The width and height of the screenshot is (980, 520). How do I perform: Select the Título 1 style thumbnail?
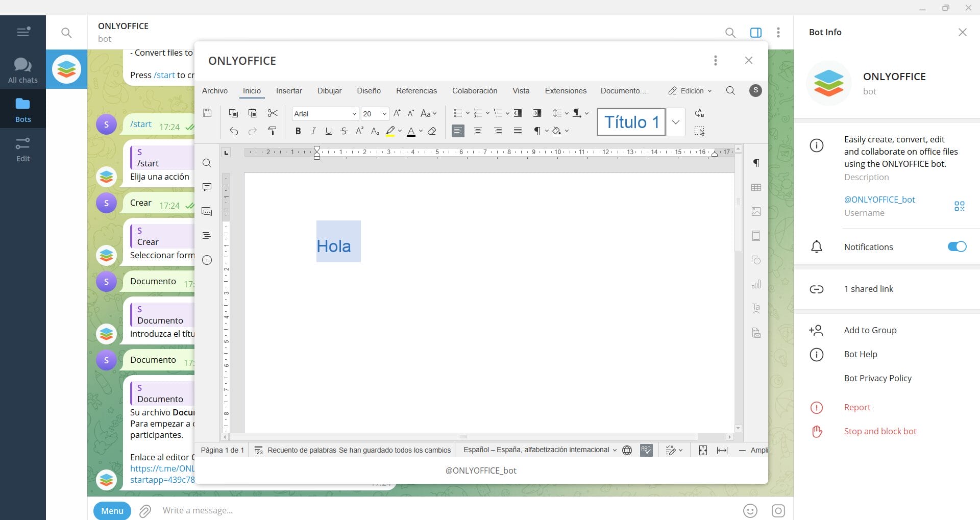coord(631,122)
